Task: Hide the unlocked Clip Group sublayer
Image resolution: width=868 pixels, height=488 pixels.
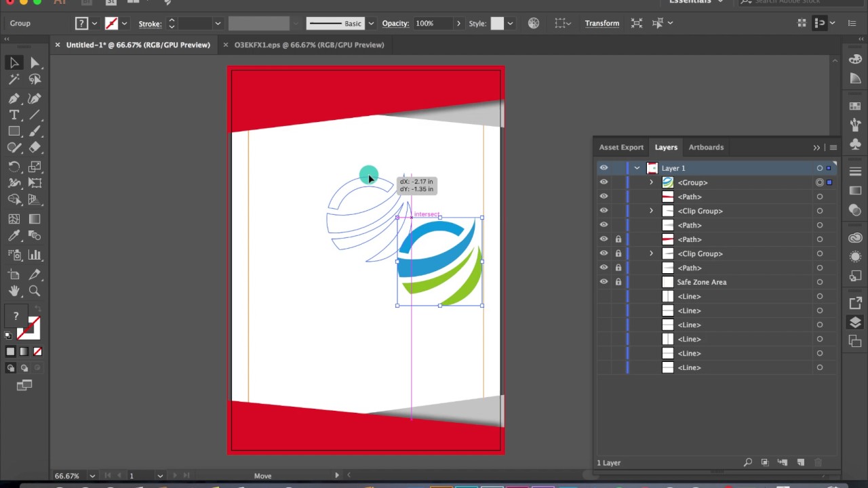Action: coord(604,211)
